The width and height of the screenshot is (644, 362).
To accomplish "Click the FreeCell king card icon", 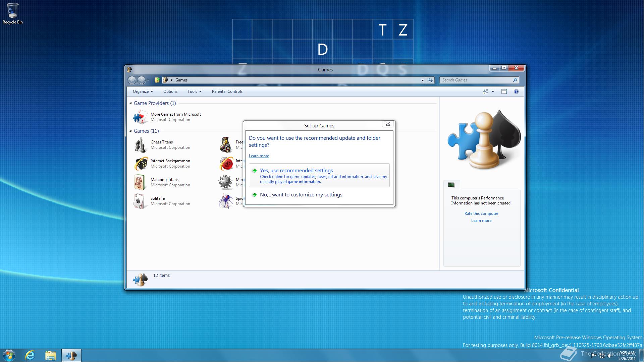I will [226, 145].
